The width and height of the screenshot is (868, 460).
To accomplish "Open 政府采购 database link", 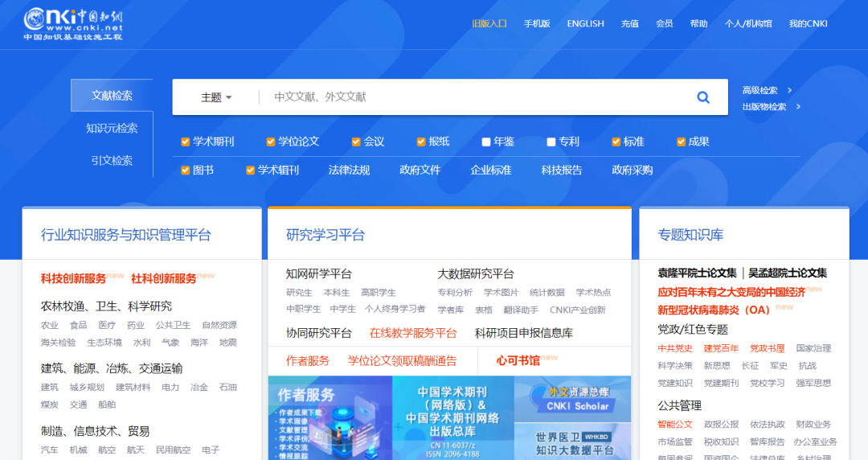I will pos(633,170).
